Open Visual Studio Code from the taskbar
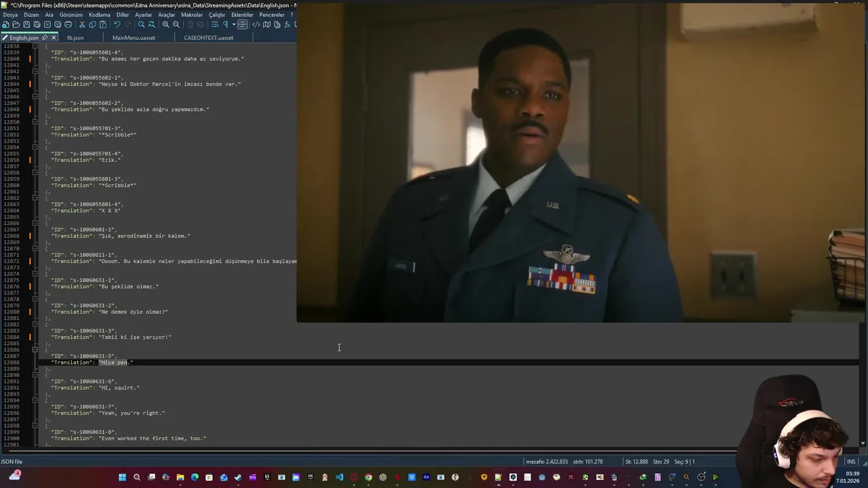The height and width of the screenshot is (488, 868). tap(340, 477)
